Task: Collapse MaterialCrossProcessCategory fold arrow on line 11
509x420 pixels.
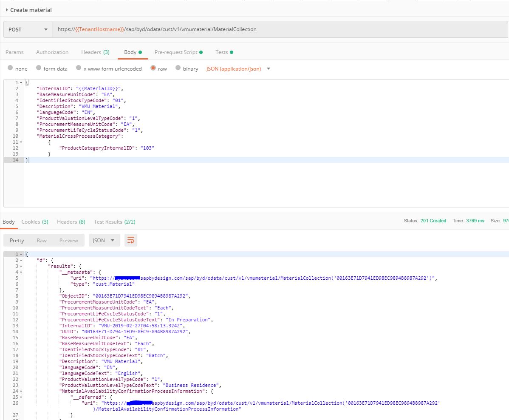Action: click(20, 142)
